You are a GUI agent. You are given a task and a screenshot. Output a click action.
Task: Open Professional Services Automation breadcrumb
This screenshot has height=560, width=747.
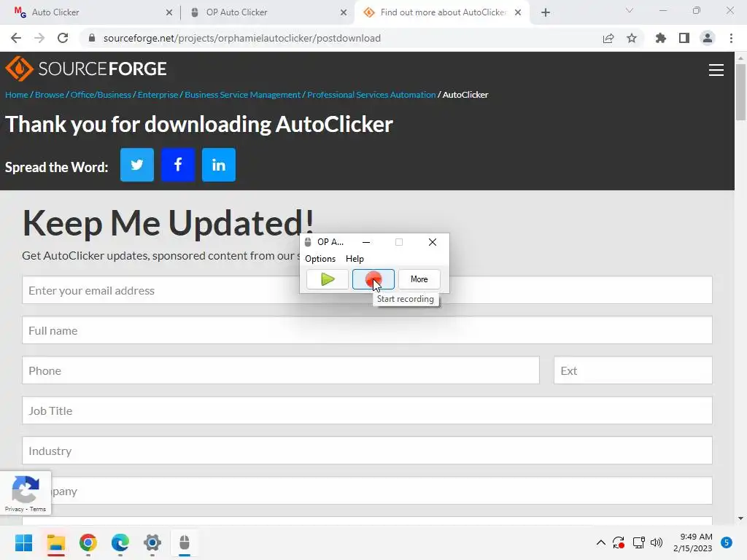(x=371, y=95)
